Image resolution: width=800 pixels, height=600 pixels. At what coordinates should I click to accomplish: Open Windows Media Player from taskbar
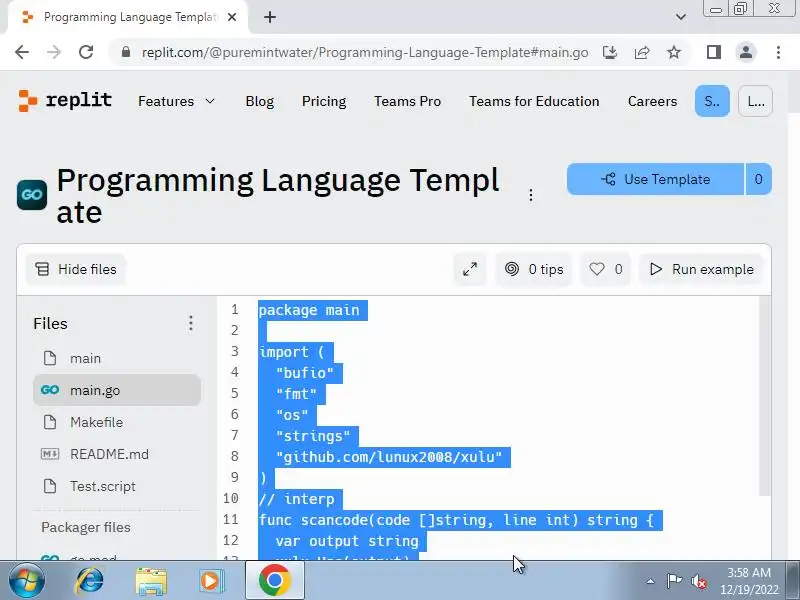pyautogui.click(x=211, y=581)
